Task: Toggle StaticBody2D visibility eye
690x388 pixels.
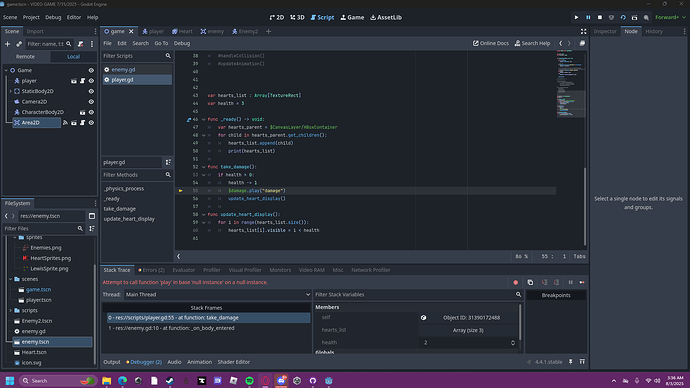Action: click(x=91, y=91)
